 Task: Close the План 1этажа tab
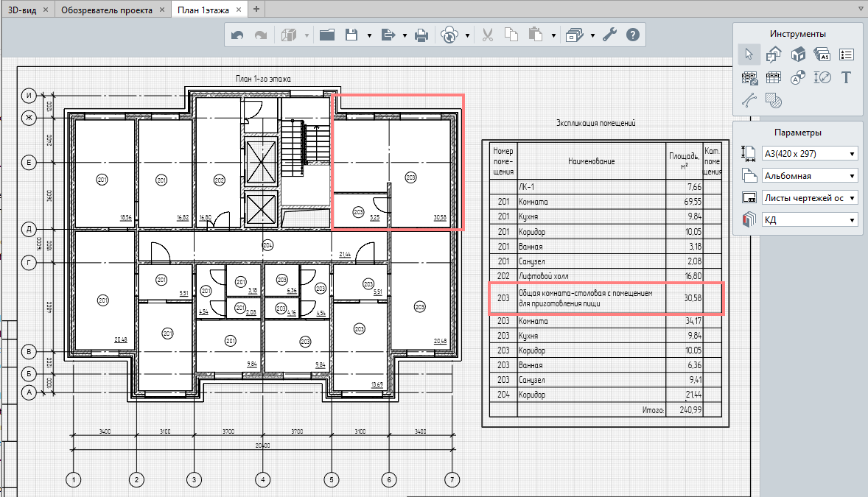236,10
